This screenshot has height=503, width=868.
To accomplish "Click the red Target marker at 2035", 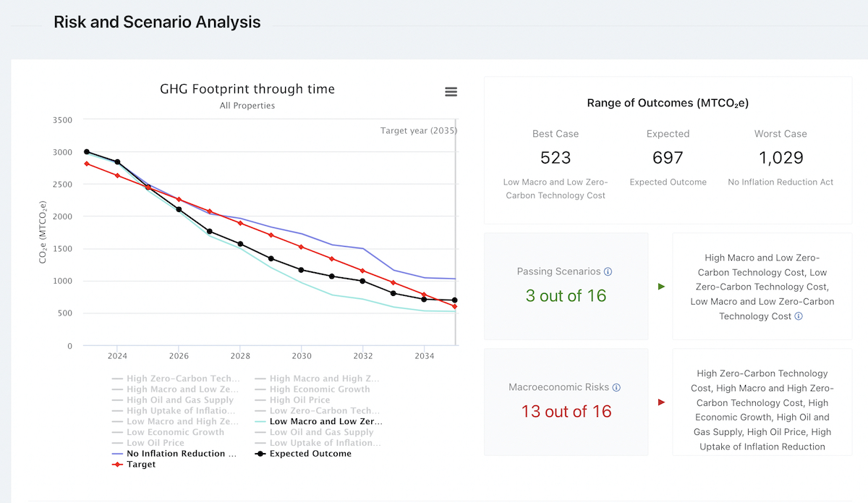I will [455, 307].
